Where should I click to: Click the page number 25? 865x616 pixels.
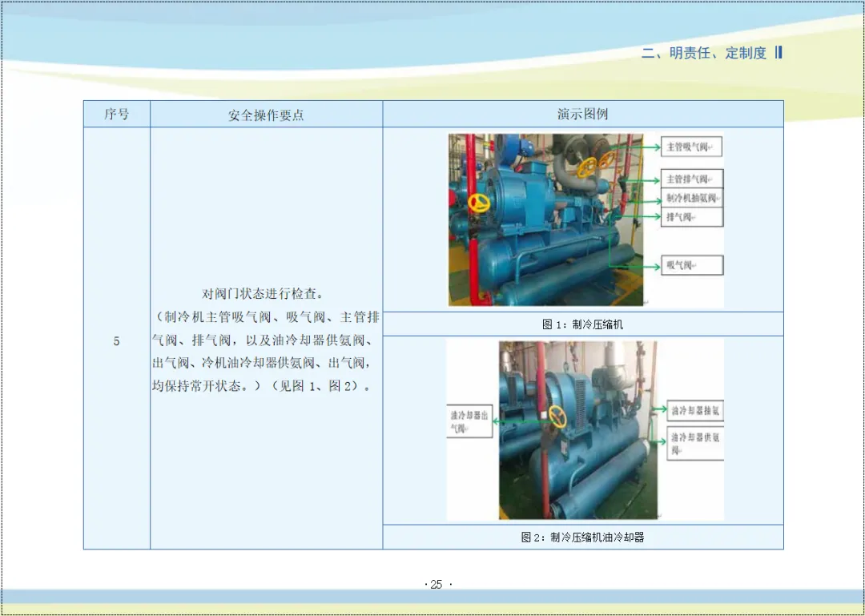[437, 585]
